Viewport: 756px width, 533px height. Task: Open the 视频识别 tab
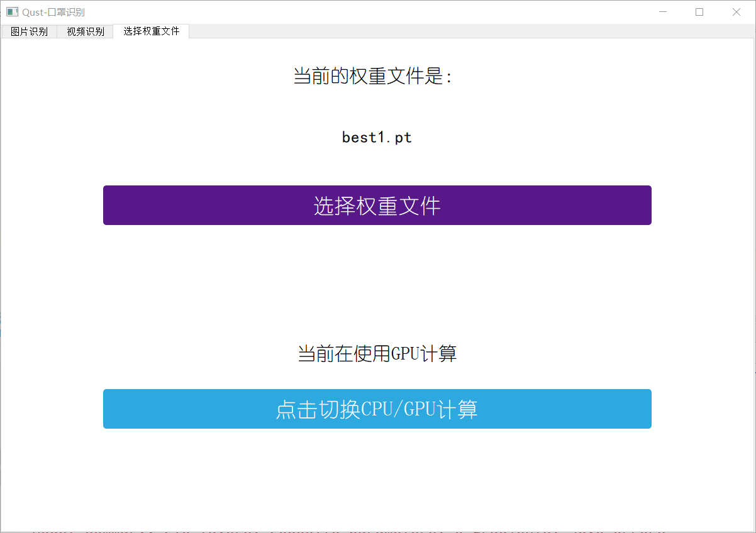86,31
